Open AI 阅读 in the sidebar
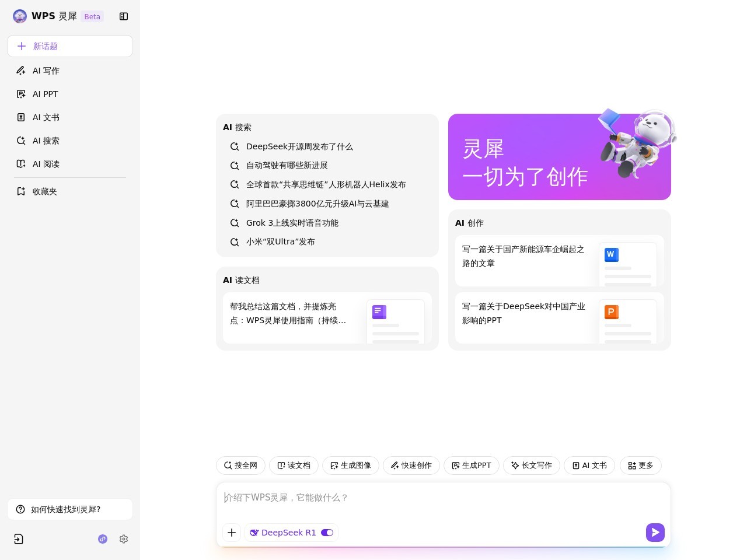This screenshot has width=747, height=560. (46, 164)
